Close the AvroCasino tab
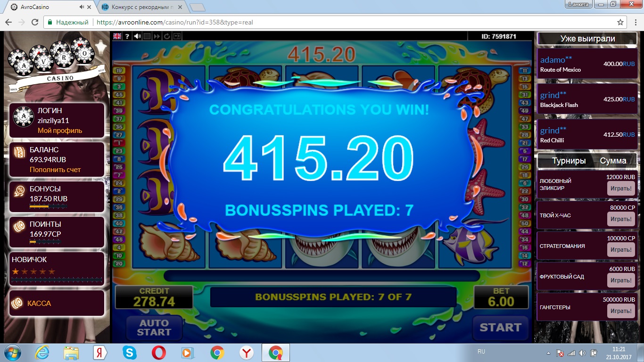Image resolution: width=644 pixels, height=362 pixels. pyautogui.click(x=90, y=7)
